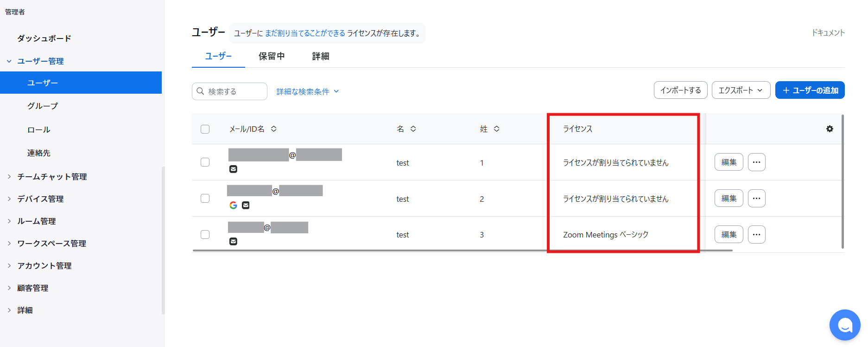Expand the 詳細 sidebar section

(x=9, y=310)
